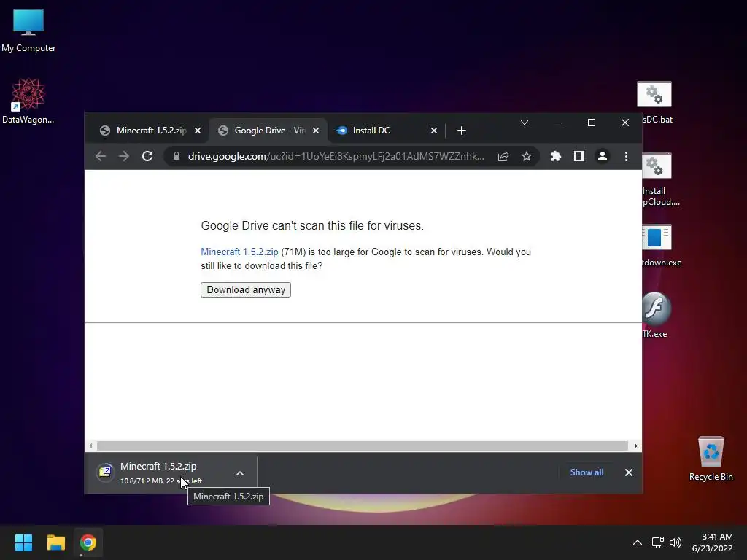Open the Flash TK.exe desktop icon

(x=655, y=315)
